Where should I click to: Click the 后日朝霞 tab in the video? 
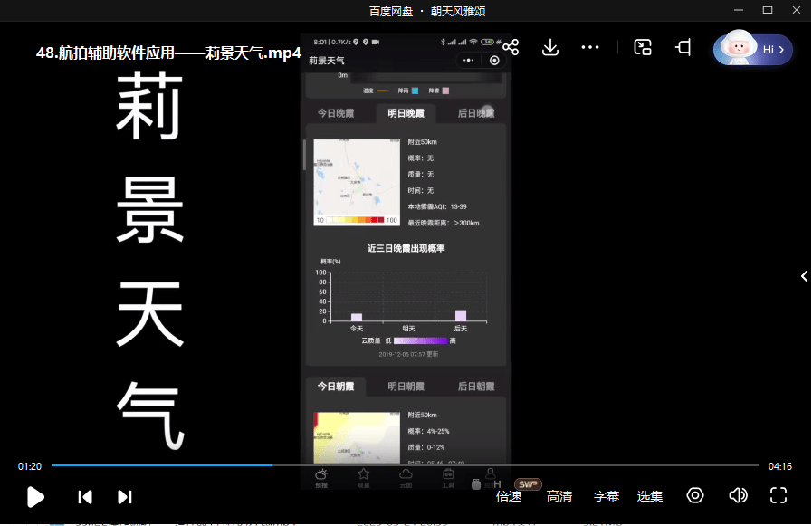tap(476, 387)
